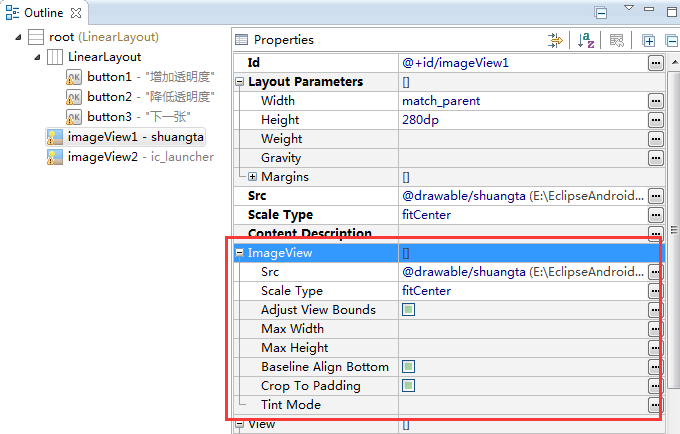The height and width of the screenshot is (434, 680).
Task: Click the Expand All properties icon
Action: pyautogui.click(x=649, y=41)
